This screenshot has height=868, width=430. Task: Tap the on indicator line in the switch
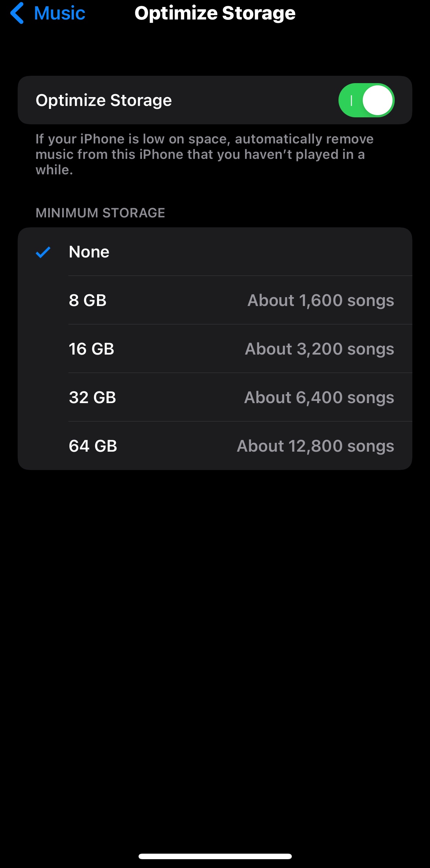coord(351,100)
